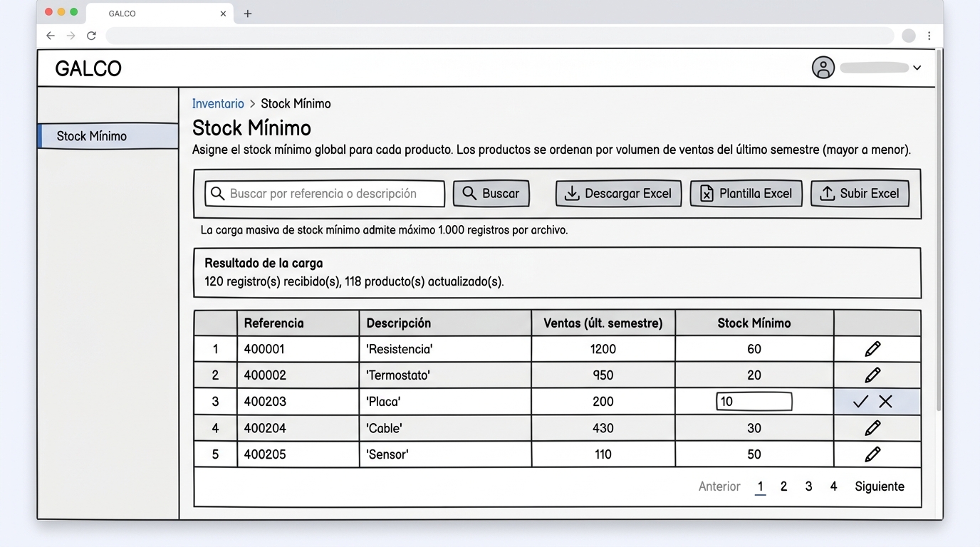This screenshot has height=547, width=980.
Task: Click the browser address bar
Action: click(x=499, y=36)
